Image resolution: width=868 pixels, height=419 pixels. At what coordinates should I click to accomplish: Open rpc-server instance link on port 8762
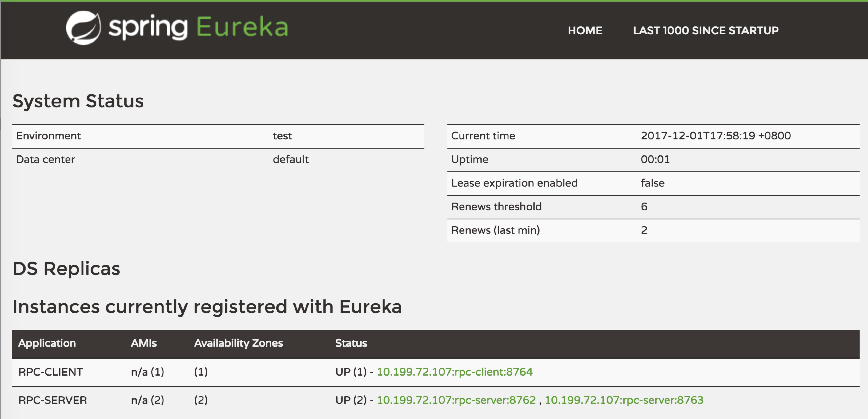[456, 400]
